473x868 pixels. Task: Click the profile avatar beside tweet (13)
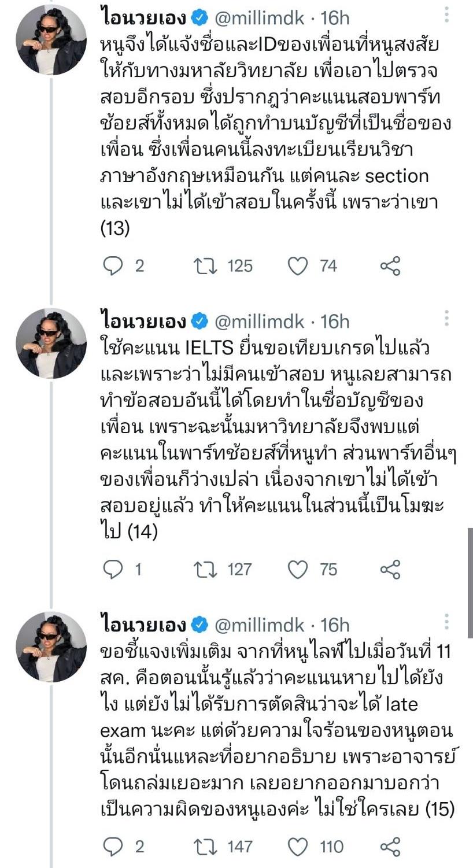[51, 40]
